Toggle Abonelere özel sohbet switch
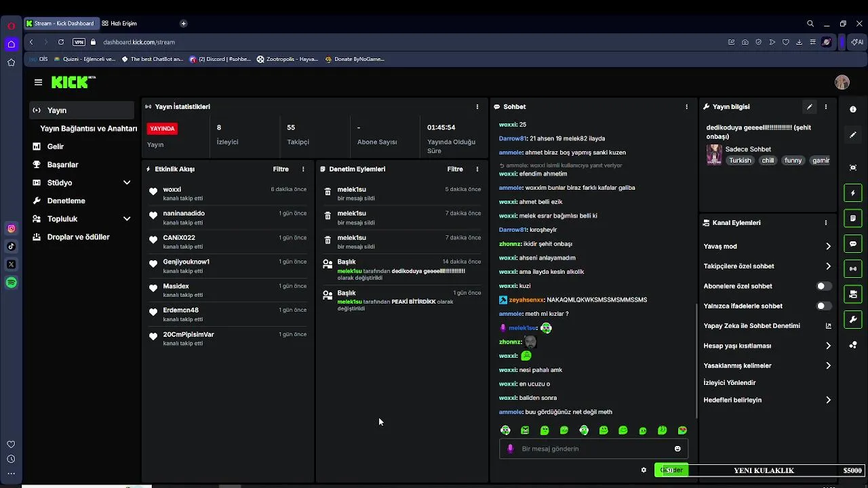The height and width of the screenshot is (488, 868). [x=823, y=286]
